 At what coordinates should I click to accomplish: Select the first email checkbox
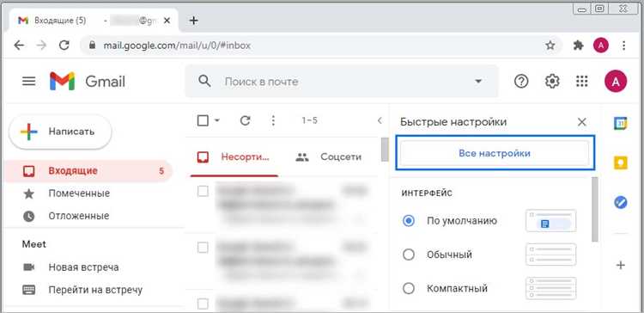coord(203,191)
